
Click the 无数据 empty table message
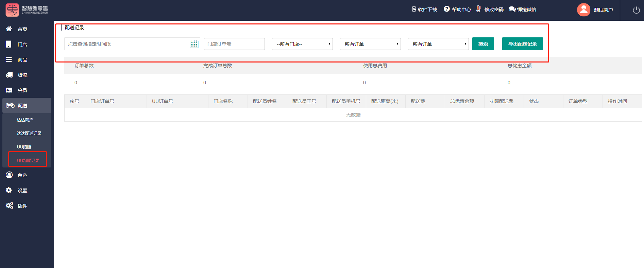click(x=353, y=115)
